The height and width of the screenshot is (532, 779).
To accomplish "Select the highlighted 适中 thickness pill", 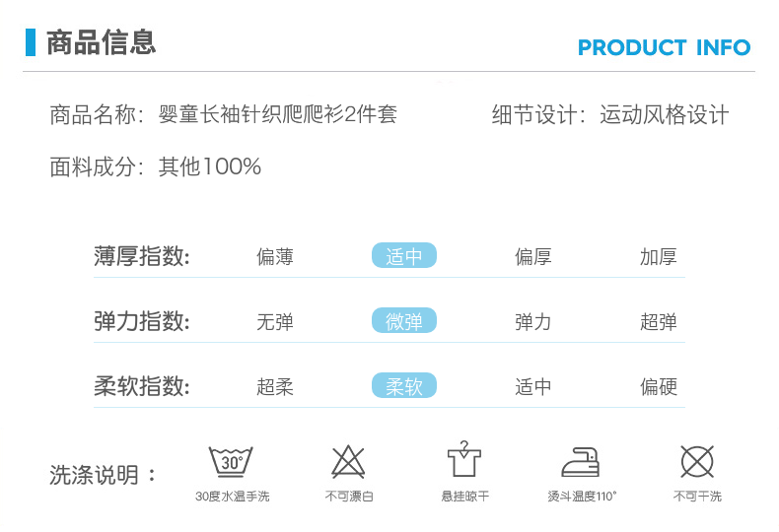I will (x=404, y=255).
